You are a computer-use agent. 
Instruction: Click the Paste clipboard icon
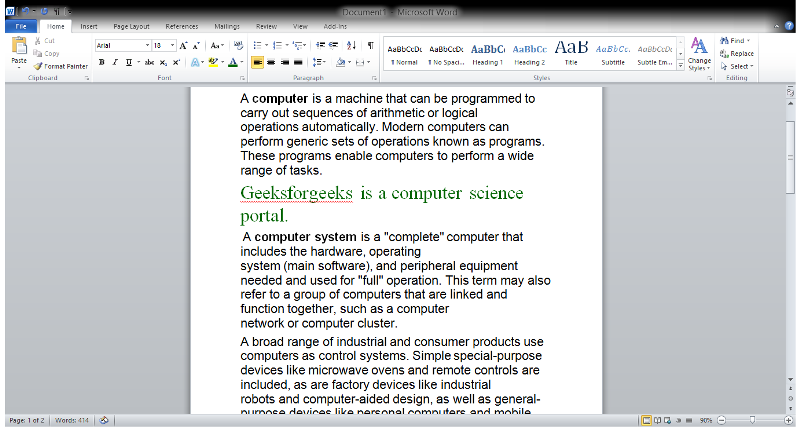(x=19, y=46)
